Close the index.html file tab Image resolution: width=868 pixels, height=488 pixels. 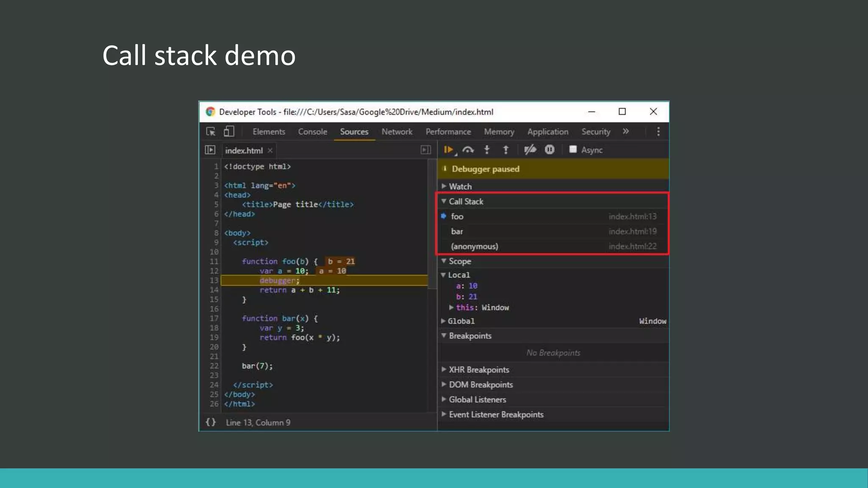[270, 150]
